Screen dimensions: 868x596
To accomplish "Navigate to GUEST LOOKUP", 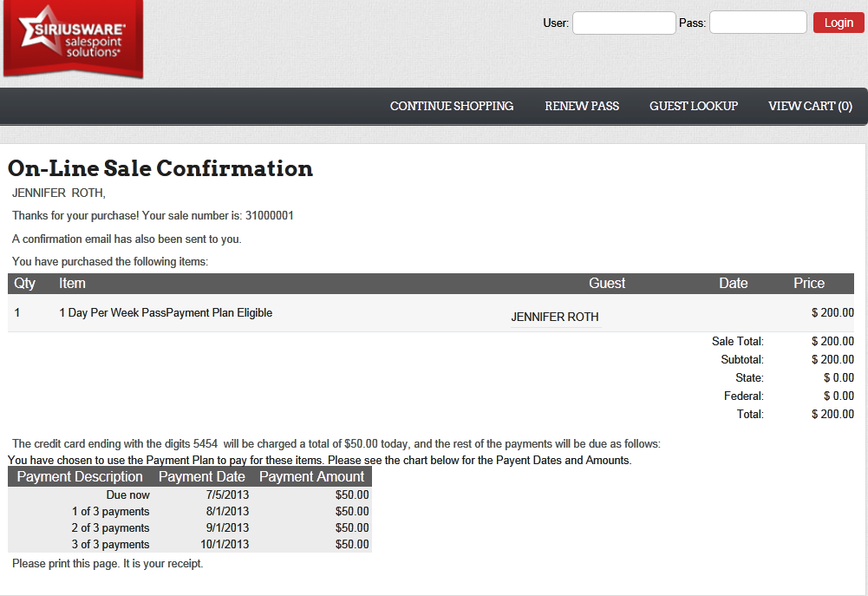I will (x=694, y=106).
